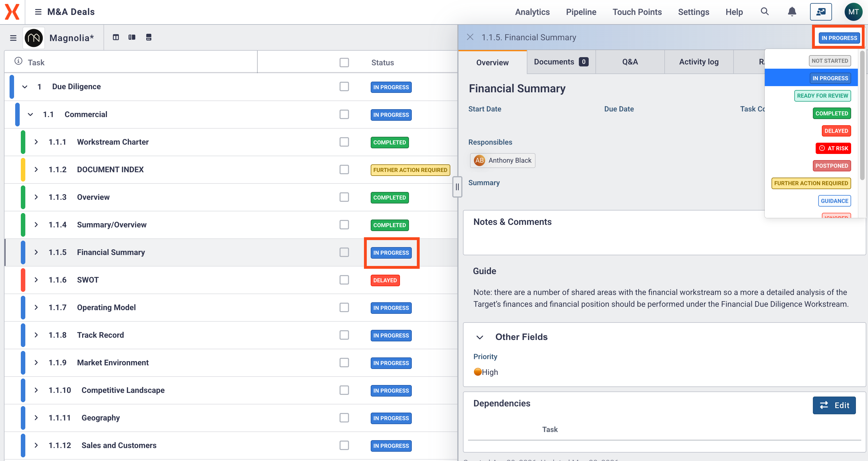Open the sidebar menu left of Magnolia logo

pyautogui.click(x=13, y=38)
